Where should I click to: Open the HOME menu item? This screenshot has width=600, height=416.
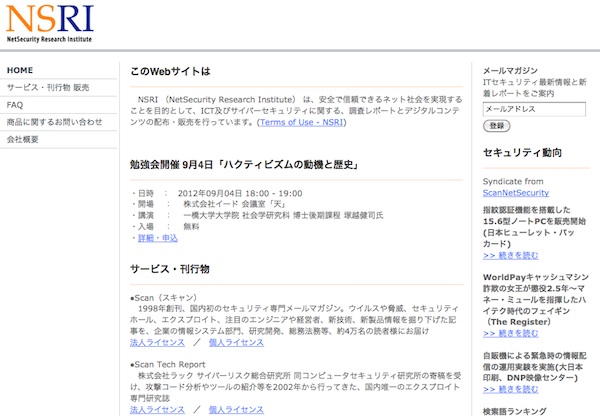point(20,71)
